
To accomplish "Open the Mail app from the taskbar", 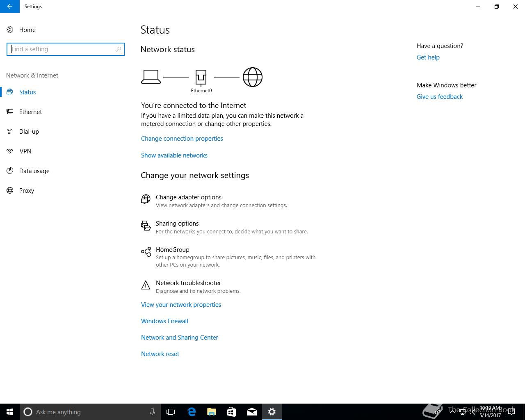I will tap(252, 412).
